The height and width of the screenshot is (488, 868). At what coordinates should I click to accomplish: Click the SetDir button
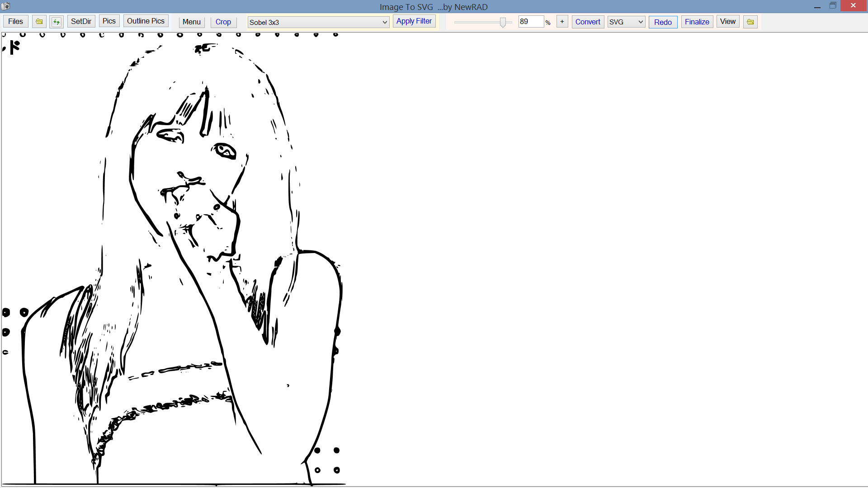(81, 22)
